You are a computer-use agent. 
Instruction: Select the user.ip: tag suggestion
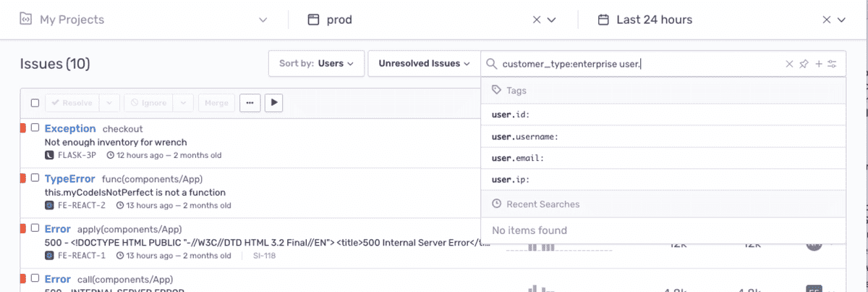point(663,180)
